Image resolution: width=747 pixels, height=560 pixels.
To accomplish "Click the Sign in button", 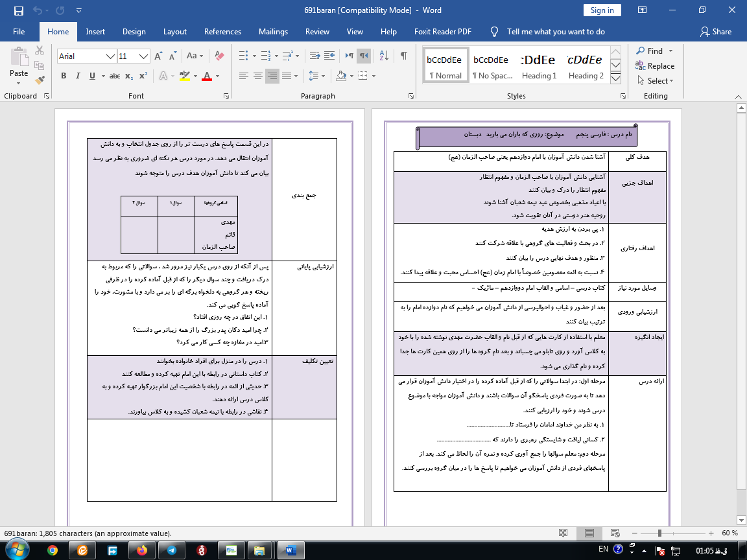I will coord(602,10).
